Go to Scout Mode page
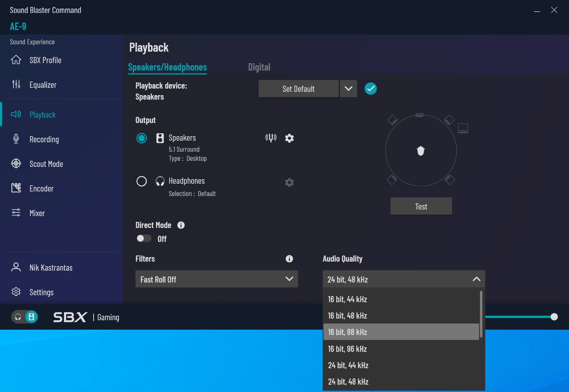Screen dimensions: 569x392 tap(46, 164)
